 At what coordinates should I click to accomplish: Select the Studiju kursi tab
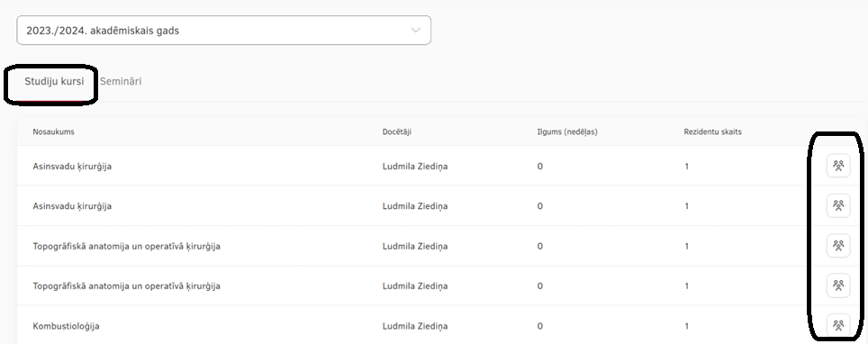coord(54,81)
